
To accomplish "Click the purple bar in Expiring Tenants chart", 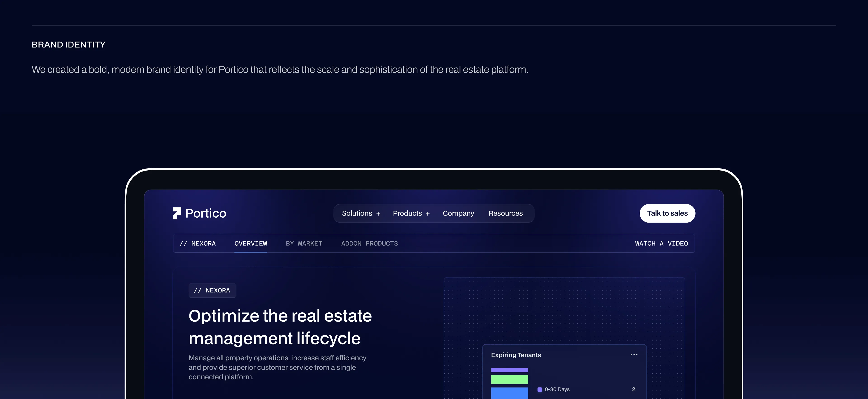I will click(x=509, y=370).
